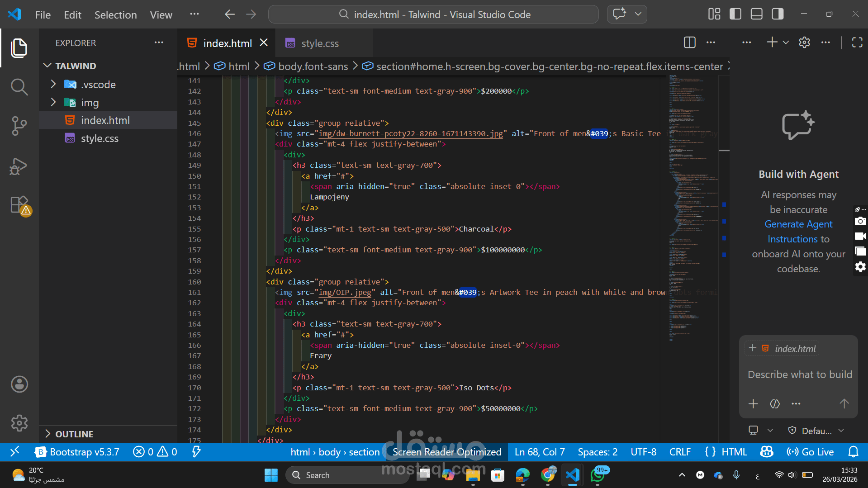
Task: Open the Extensions view
Action: (x=19, y=205)
